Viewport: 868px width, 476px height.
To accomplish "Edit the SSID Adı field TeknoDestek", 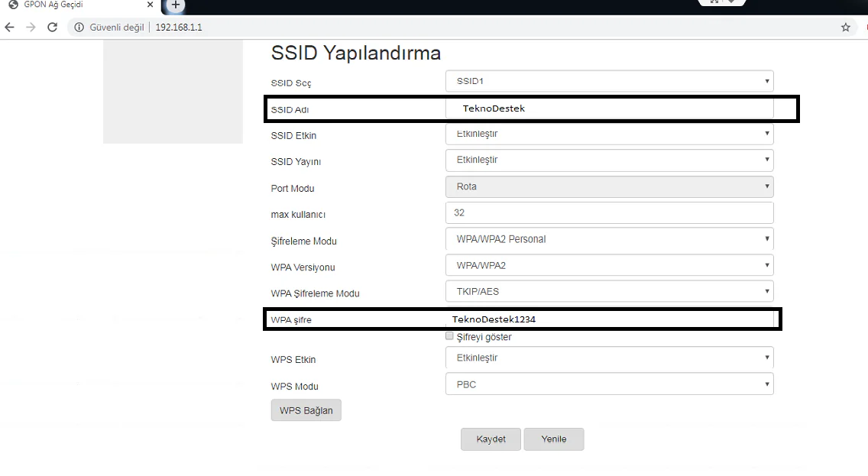I will point(610,108).
